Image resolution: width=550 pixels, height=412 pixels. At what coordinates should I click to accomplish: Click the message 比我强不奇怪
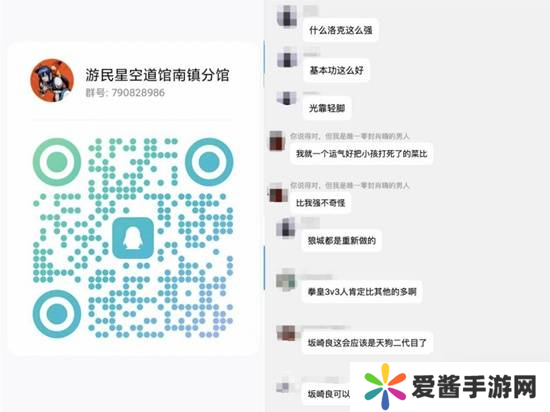click(x=320, y=203)
